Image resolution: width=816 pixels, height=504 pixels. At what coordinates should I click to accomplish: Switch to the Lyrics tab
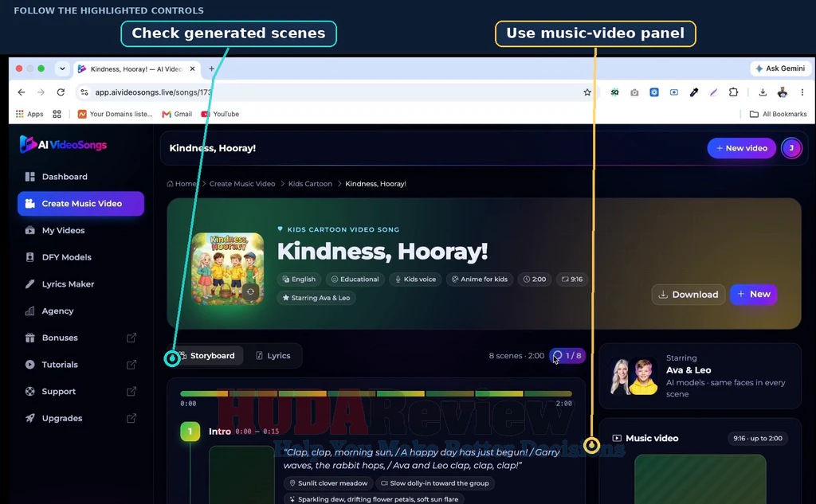[273, 356]
